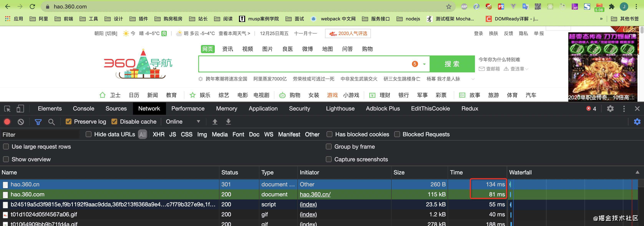
Task: Bookmark the page with the star icon
Action: [x=449, y=7]
